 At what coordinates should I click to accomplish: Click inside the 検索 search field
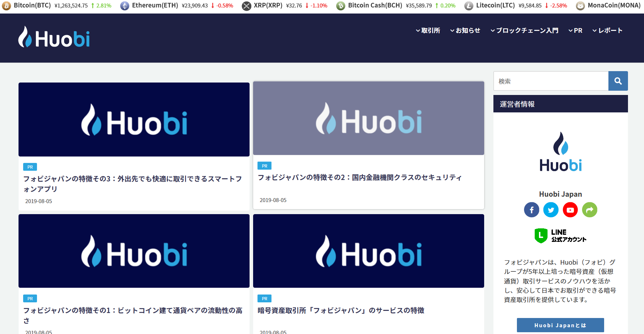[x=551, y=81]
